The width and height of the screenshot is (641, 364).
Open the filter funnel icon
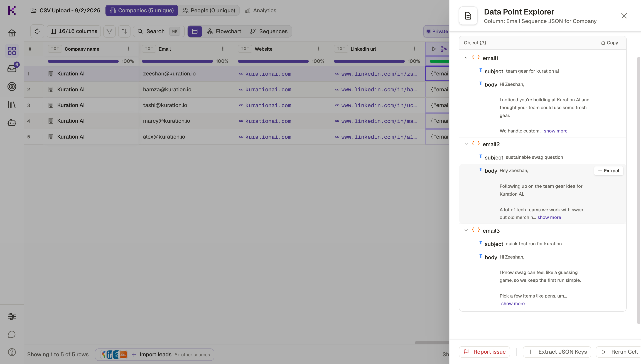click(109, 31)
